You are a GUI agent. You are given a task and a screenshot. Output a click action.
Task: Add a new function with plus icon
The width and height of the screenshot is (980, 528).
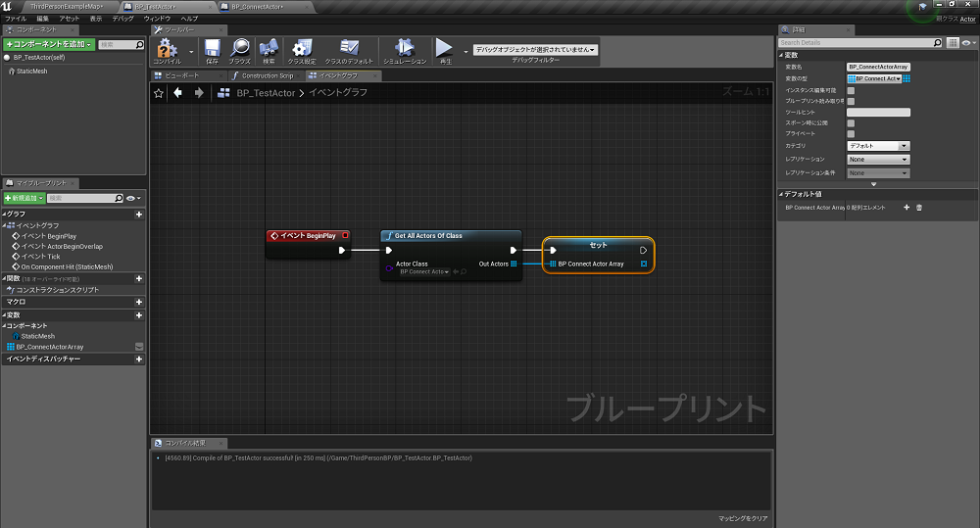(x=139, y=278)
